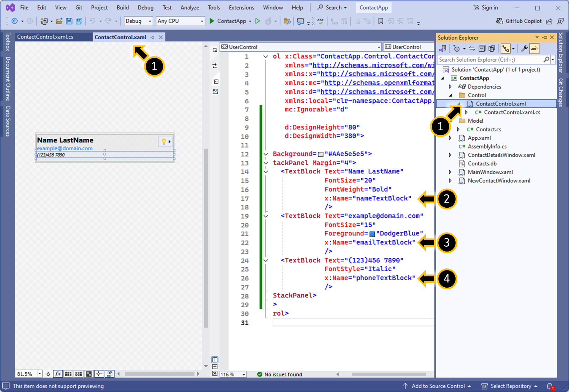Toggle the platform-only XAML display button
Viewport: 569px width, 392px height.
pyautogui.click(x=110, y=374)
